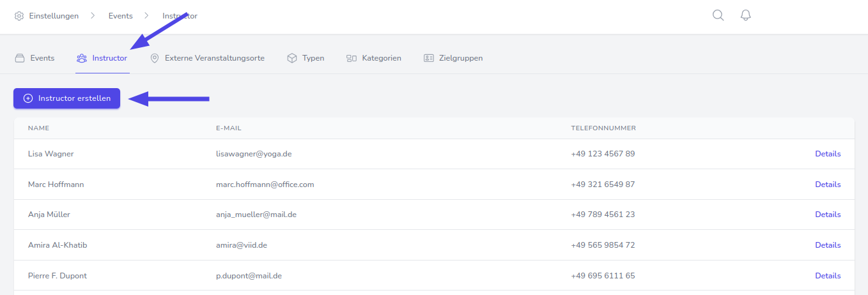This screenshot has width=868, height=295.
Task: Click the Events tab icon
Action: coord(20,58)
